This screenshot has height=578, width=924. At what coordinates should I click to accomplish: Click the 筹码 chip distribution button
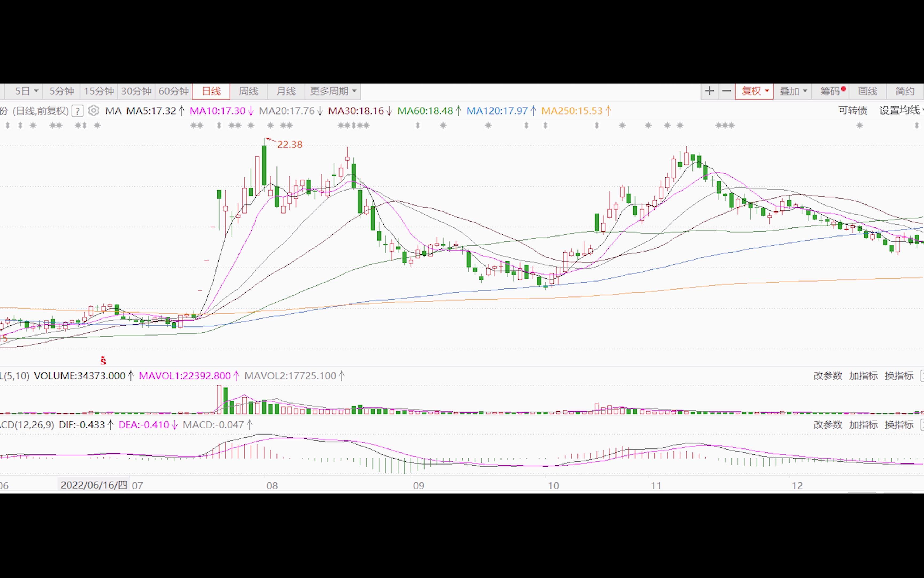pos(830,91)
